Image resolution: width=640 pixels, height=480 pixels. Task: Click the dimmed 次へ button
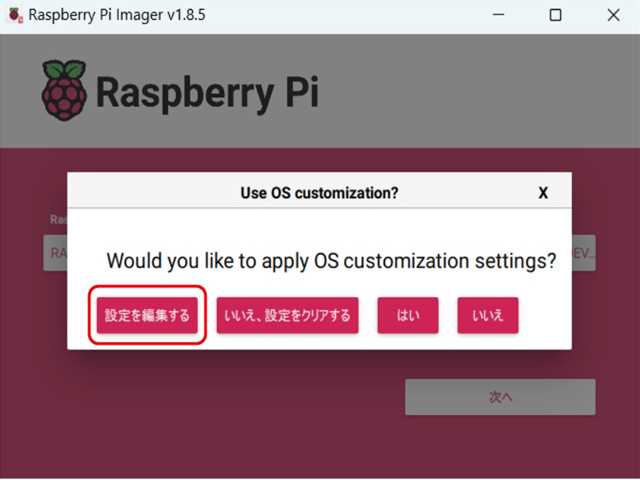[x=500, y=397]
